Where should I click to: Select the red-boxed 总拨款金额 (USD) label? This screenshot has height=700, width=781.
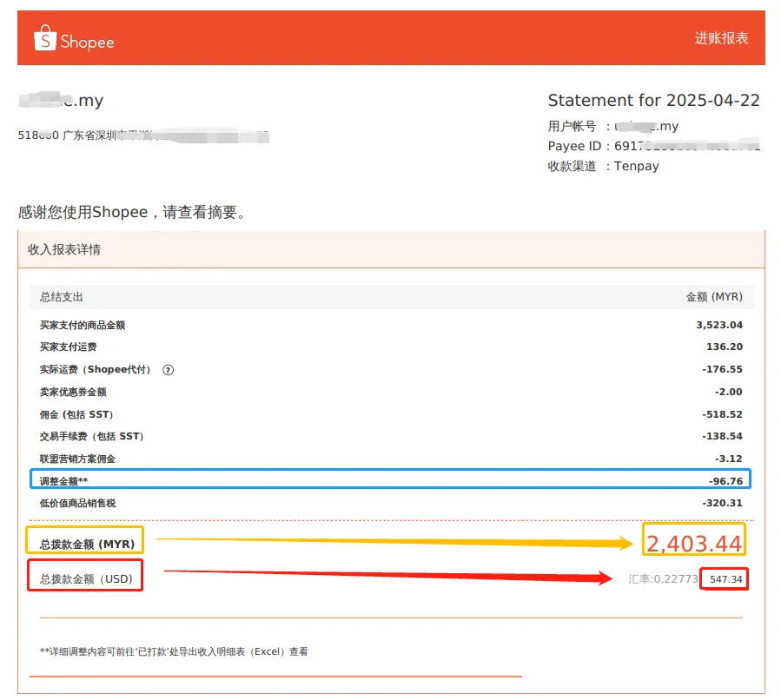coord(85,576)
